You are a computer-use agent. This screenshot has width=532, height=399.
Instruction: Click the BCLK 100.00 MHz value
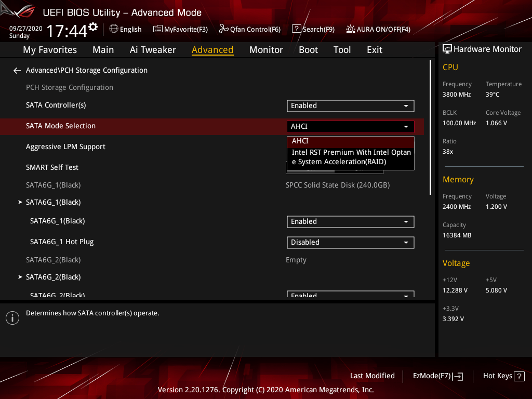pyautogui.click(x=459, y=123)
